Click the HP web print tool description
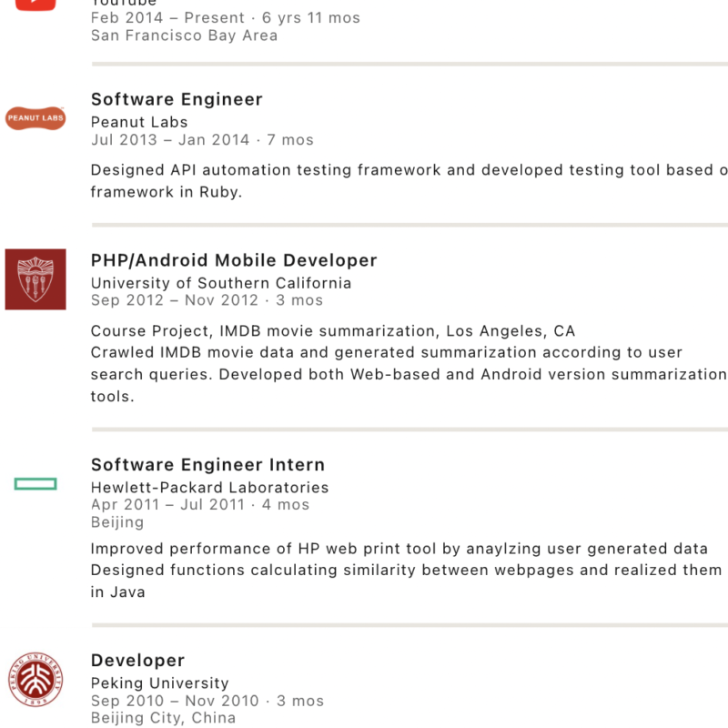The width and height of the screenshot is (728, 728). pos(399,549)
